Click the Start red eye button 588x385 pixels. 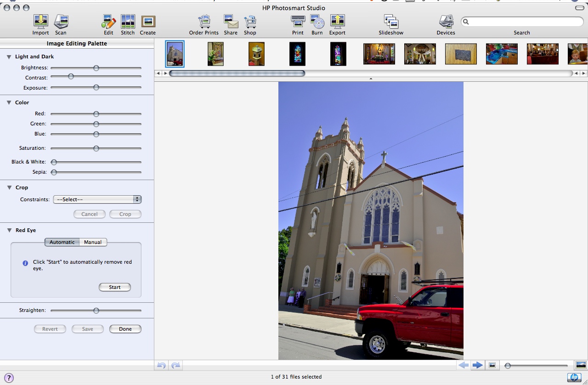tap(114, 287)
